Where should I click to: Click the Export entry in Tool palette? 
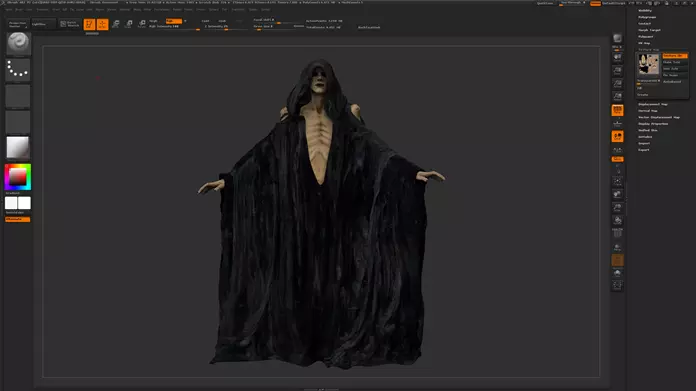coord(644,150)
